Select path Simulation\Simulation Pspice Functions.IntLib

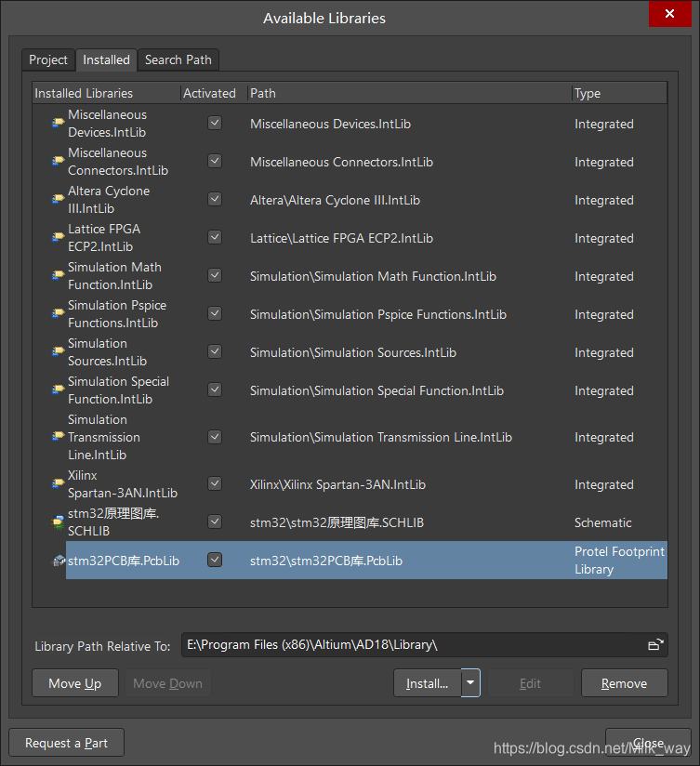click(378, 314)
